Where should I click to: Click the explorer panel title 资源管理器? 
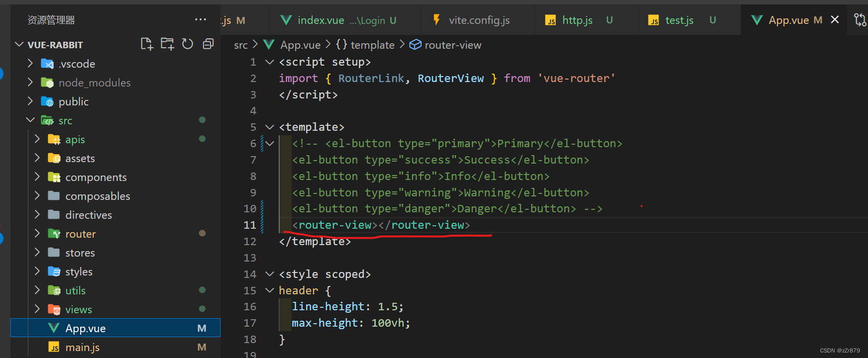[x=51, y=20]
